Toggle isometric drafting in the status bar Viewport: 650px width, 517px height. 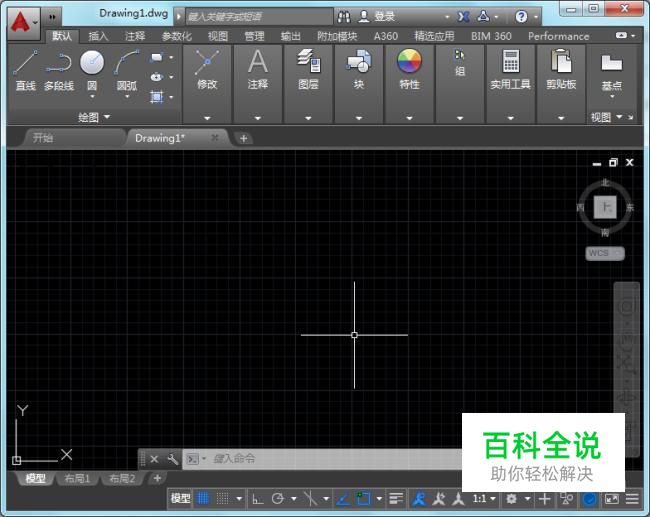coord(310,499)
